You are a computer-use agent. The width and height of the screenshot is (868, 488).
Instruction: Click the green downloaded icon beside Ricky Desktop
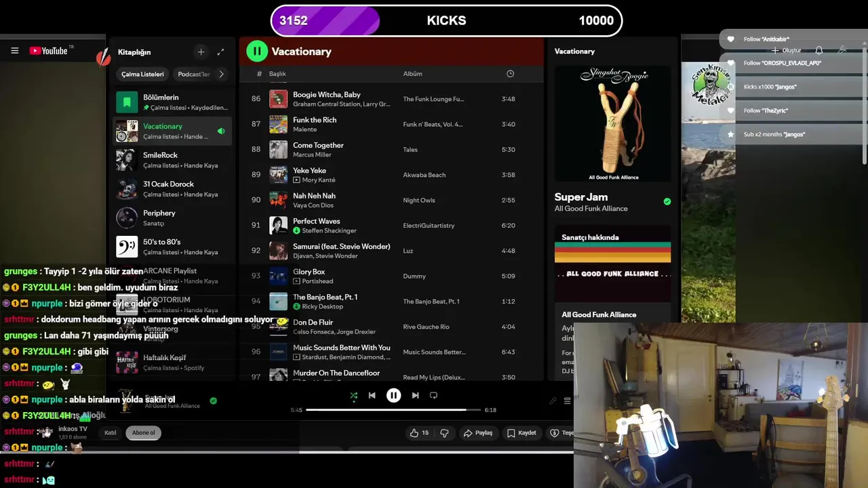pyautogui.click(x=296, y=306)
